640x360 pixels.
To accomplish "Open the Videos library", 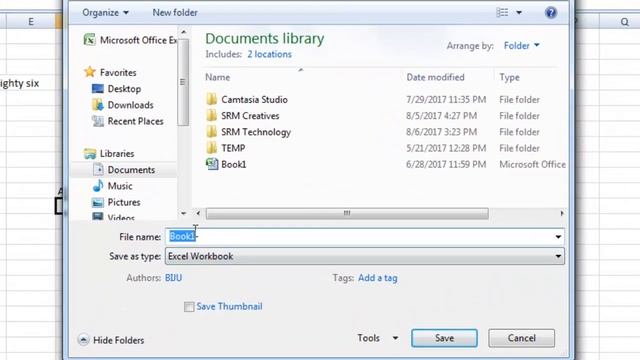I will (x=113, y=216).
